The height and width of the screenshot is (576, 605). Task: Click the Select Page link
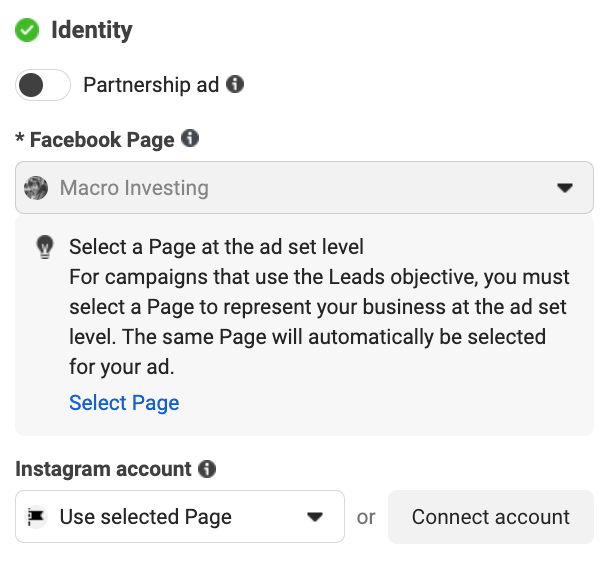click(x=124, y=403)
